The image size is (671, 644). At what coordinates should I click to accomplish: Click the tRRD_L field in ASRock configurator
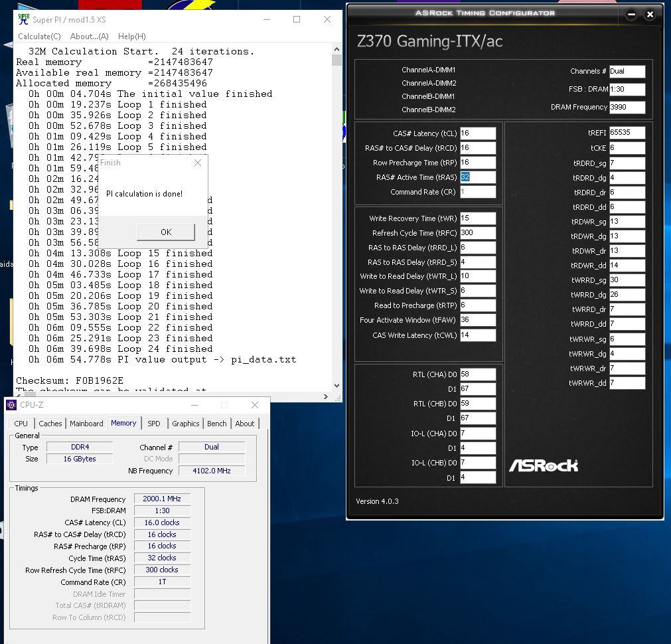478,248
